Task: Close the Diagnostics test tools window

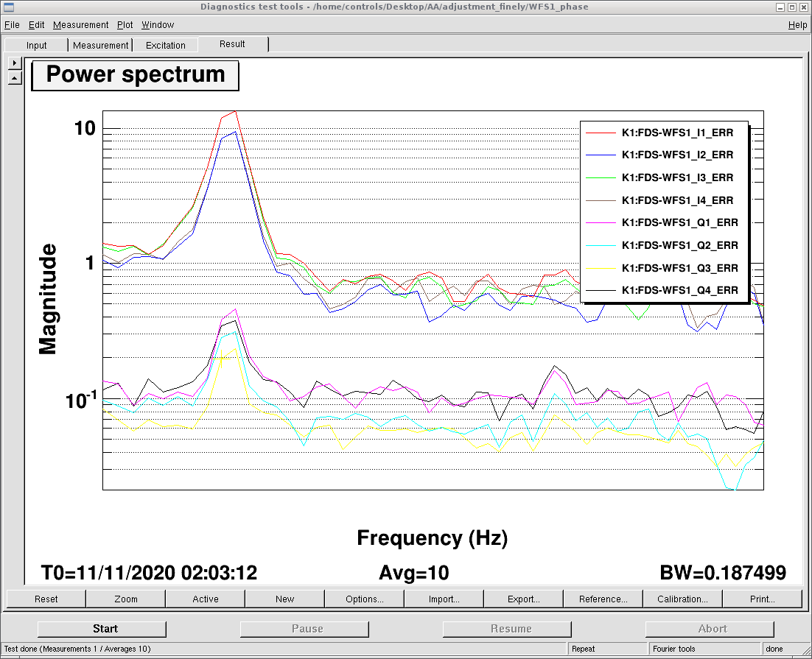Action: pos(804,7)
